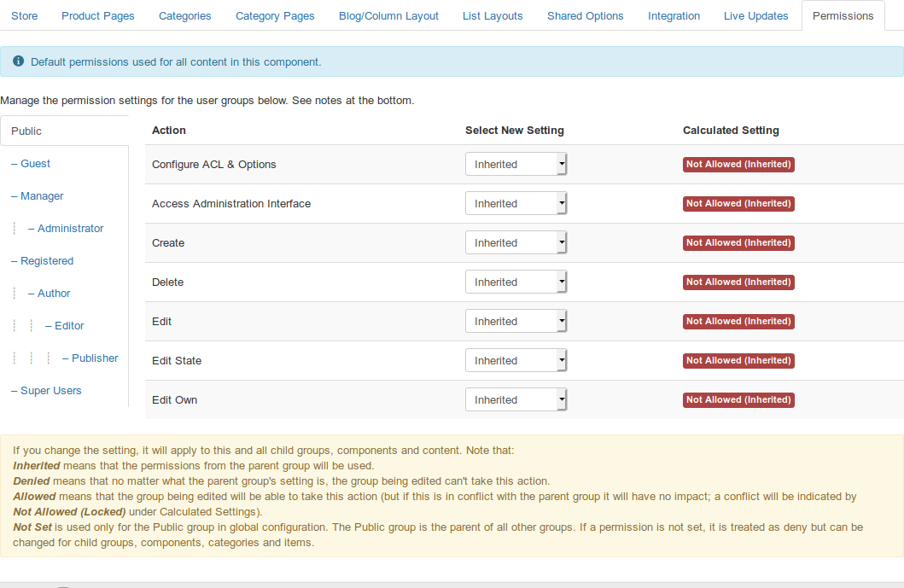Open the Edit Own setting dropdown

pyautogui.click(x=516, y=399)
